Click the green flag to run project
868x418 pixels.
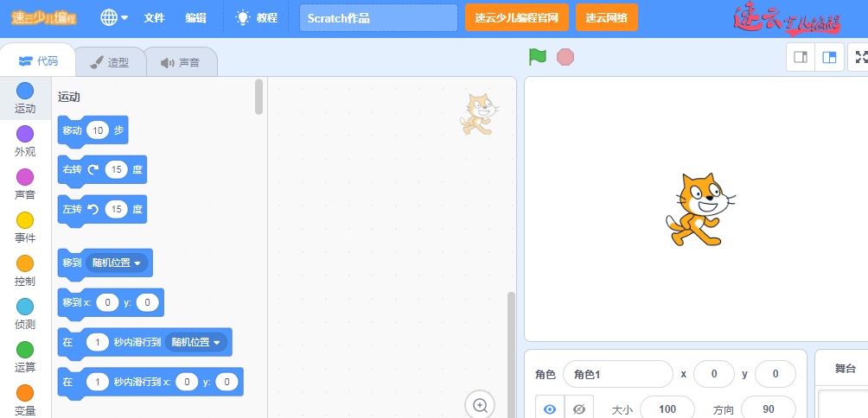pos(537,57)
